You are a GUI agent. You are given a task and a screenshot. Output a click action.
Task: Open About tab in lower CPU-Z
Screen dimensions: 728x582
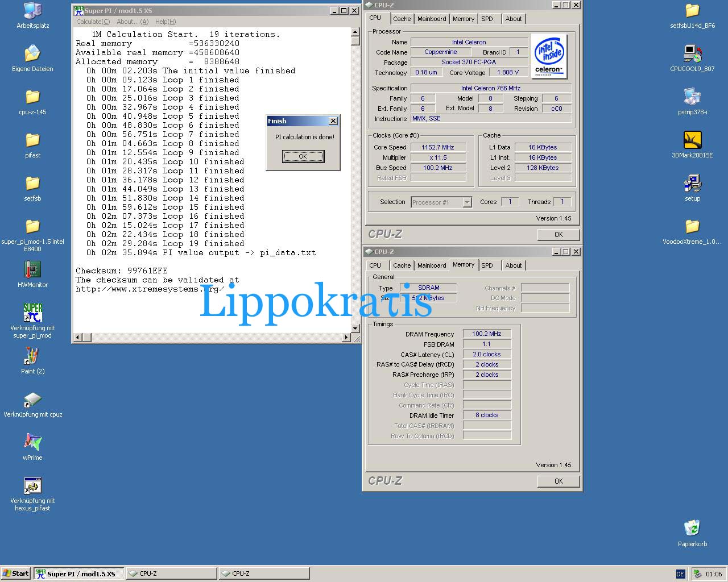point(514,265)
